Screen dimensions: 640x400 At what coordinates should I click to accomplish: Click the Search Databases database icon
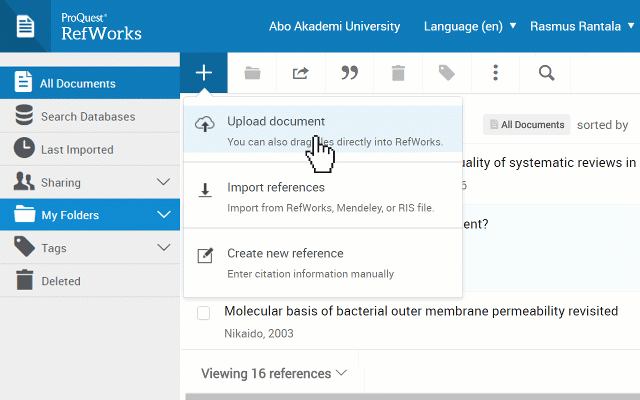(24, 115)
